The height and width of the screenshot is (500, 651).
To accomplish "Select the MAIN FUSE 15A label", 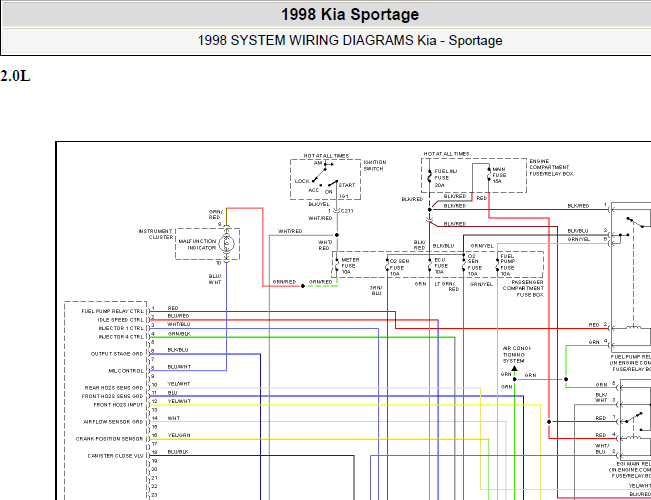I will click(x=499, y=175).
